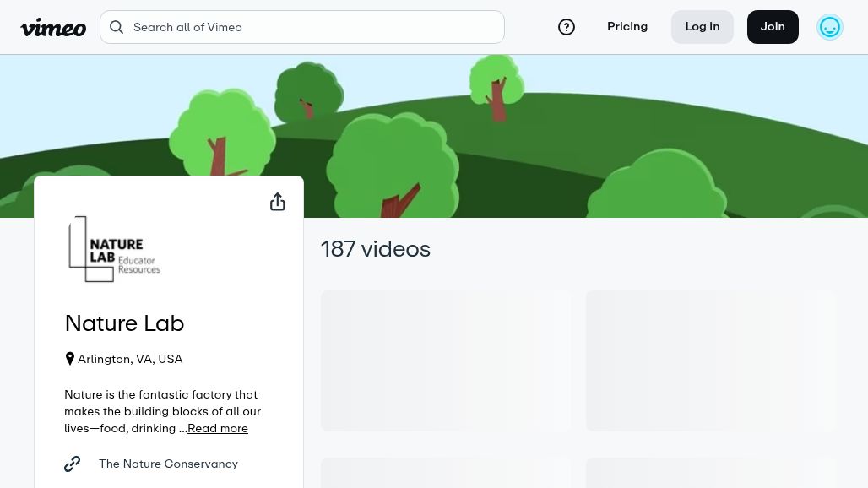Viewport: 868px width, 488px height.
Task: Open the second video thumbnail
Action: pyautogui.click(x=710, y=361)
